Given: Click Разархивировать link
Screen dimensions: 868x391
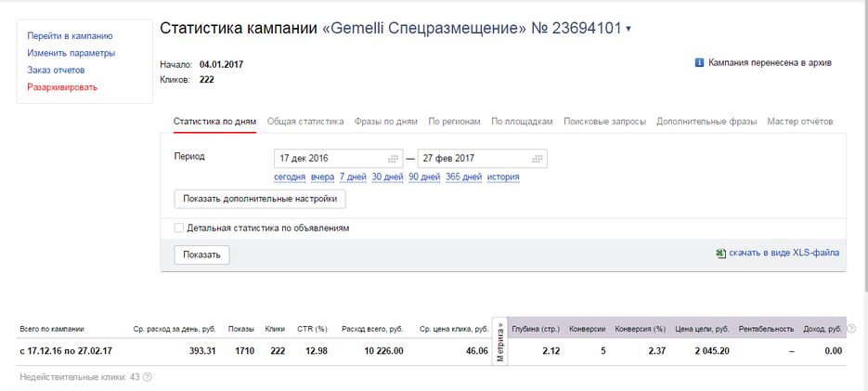Looking at the screenshot, I should pyautogui.click(x=62, y=87).
